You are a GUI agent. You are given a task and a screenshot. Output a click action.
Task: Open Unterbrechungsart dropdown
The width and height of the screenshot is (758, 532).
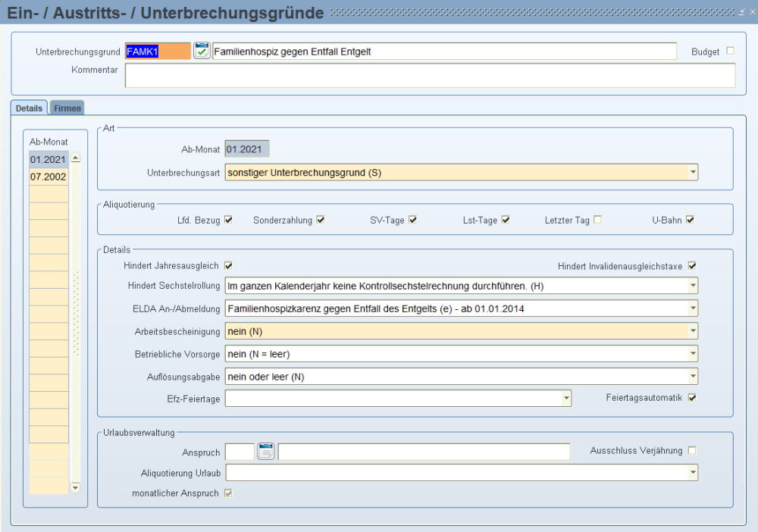tap(694, 173)
